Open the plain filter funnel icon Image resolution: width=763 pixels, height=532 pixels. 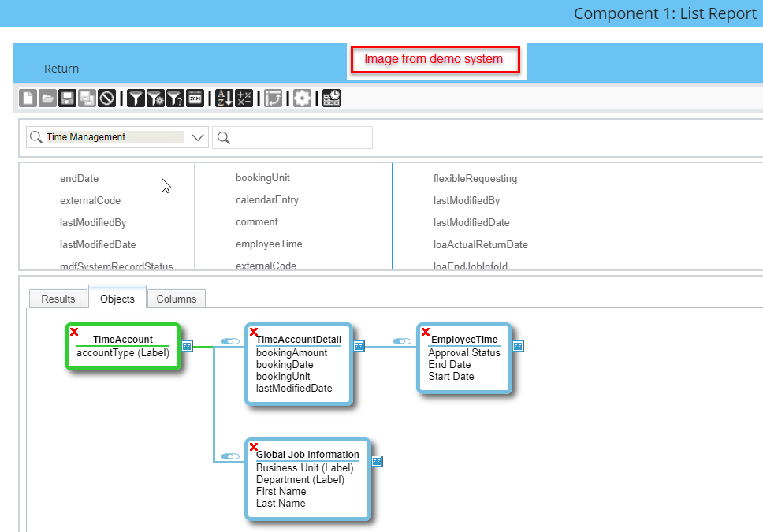136,99
